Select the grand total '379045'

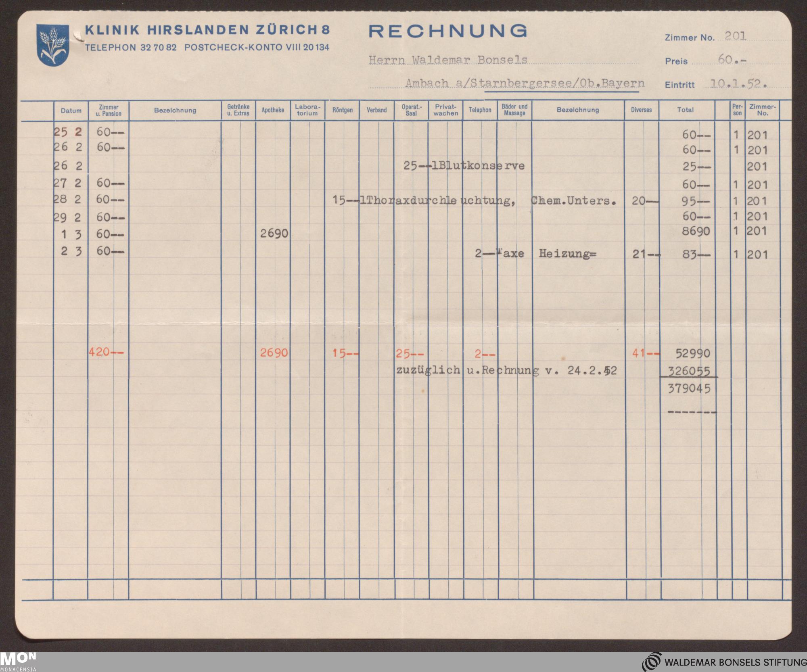[x=690, y=388]
